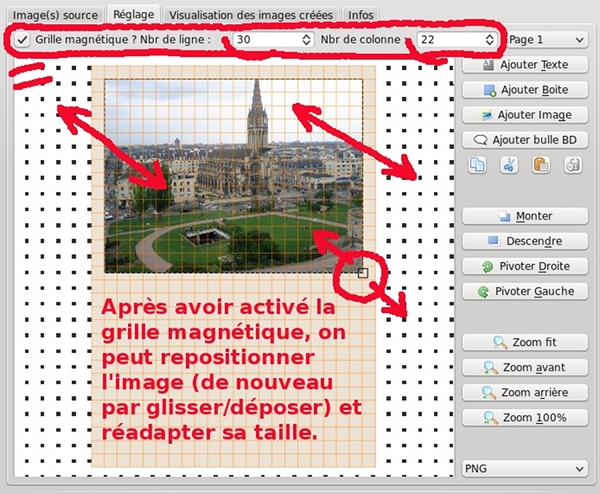Increase Nbr de ligne with up arrow
Image resolution: width=600 pixels, height=494 pixels.
(x=306, y=36)
